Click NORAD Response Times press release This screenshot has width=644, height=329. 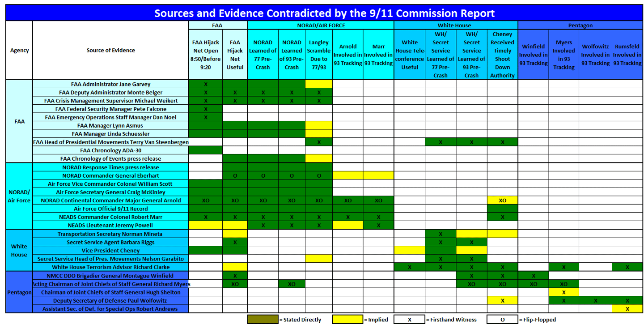click(x=110, y=167)
